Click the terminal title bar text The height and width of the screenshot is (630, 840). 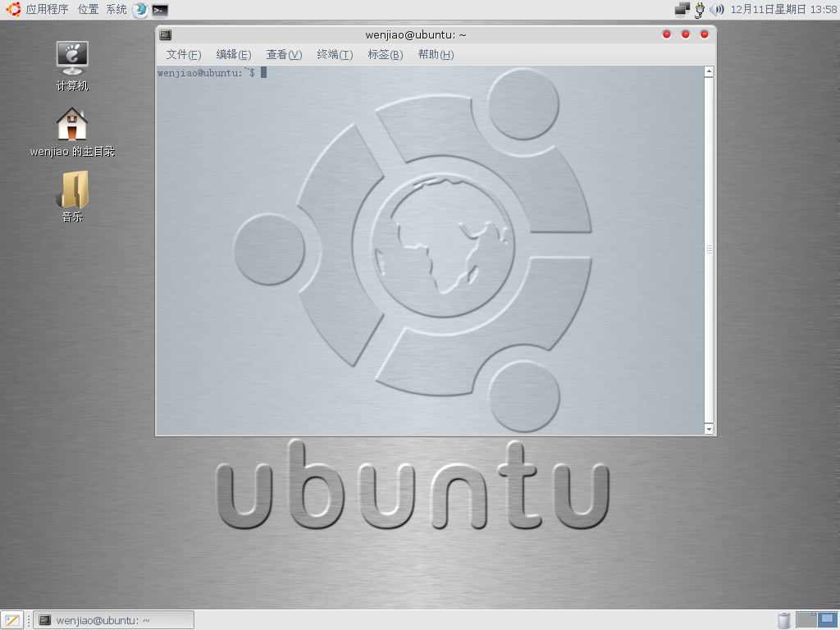(416, 34)
